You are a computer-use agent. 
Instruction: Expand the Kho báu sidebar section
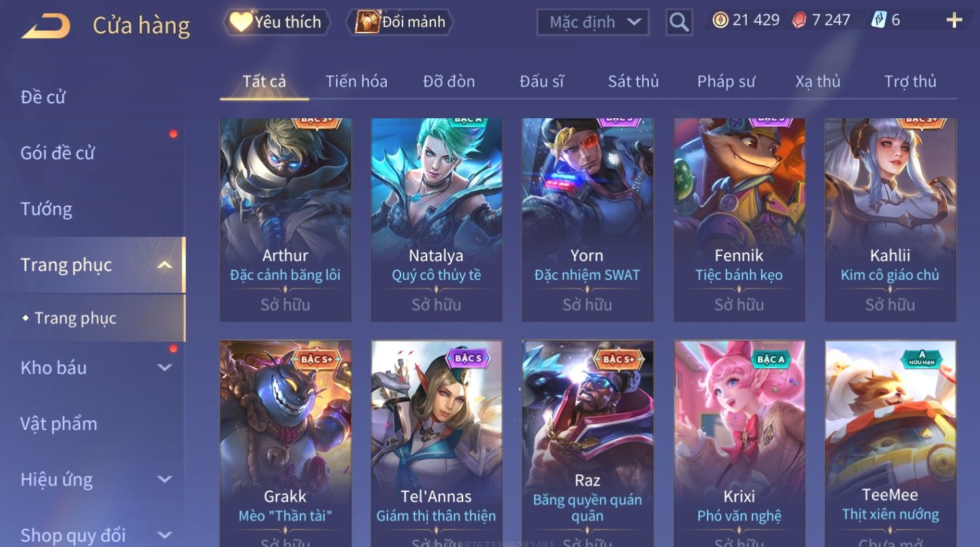[165, 367]
